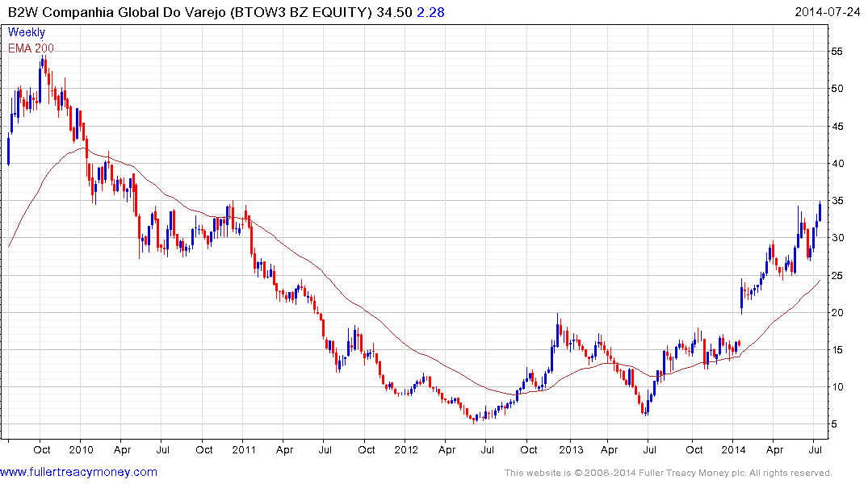868x484 pixels.
Task: Click the www.fullertreacymoney.com link
Action: pos(78,472)
